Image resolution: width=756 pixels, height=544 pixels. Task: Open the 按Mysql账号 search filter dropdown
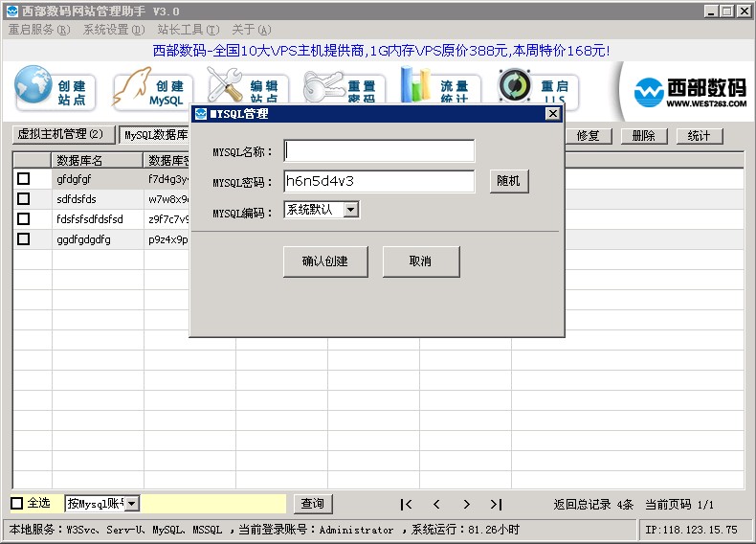tap(132, 503)
